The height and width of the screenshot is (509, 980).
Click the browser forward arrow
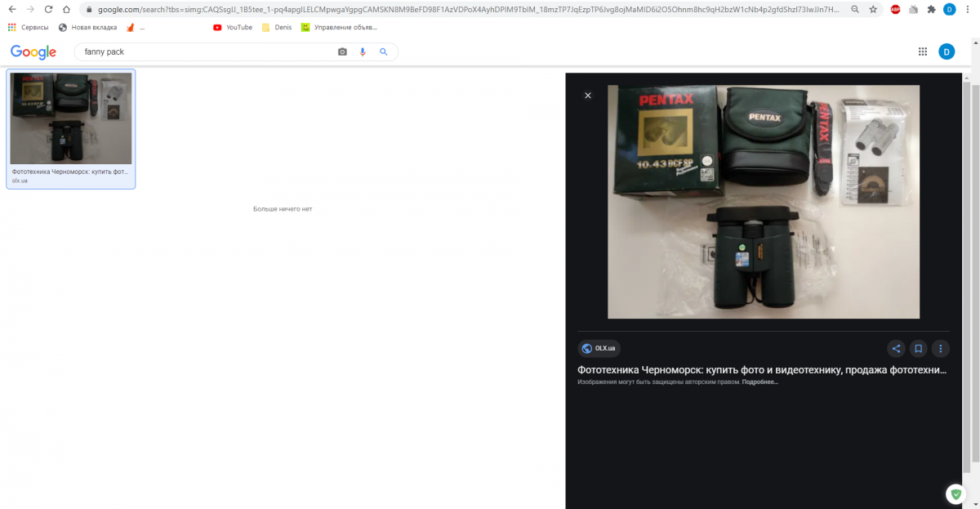tap(30, 9)
